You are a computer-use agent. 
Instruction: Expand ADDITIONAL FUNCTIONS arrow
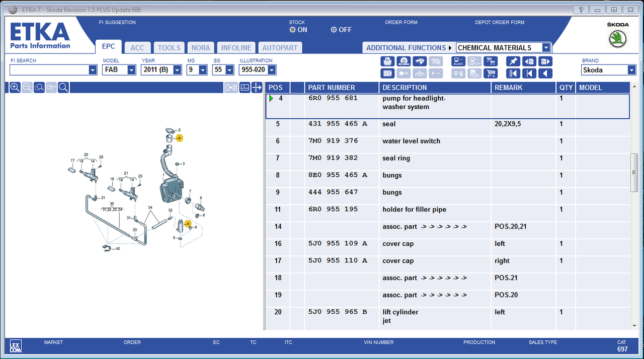pyautogui.click(x=450, y=48)
